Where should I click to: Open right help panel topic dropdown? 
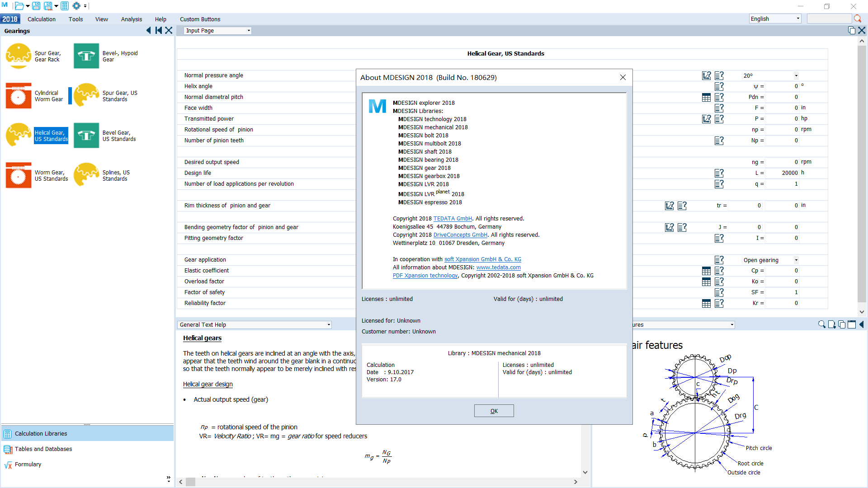click(732, 324)
